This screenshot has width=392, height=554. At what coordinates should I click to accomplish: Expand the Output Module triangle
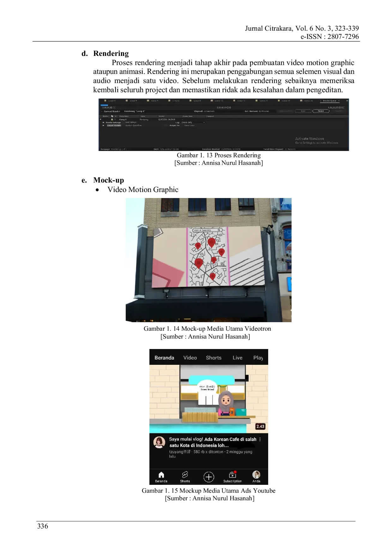click(x=104, y=125)
